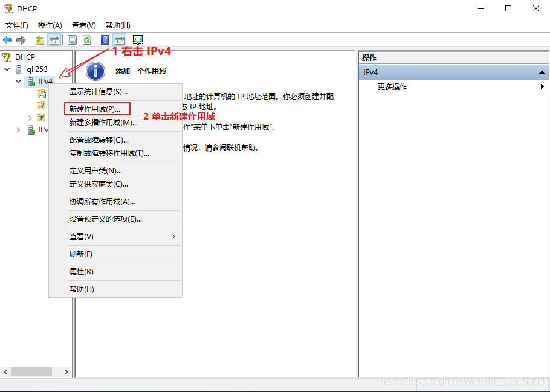
Task: Click the Properties toolbar icon
Action: (73, 40)
